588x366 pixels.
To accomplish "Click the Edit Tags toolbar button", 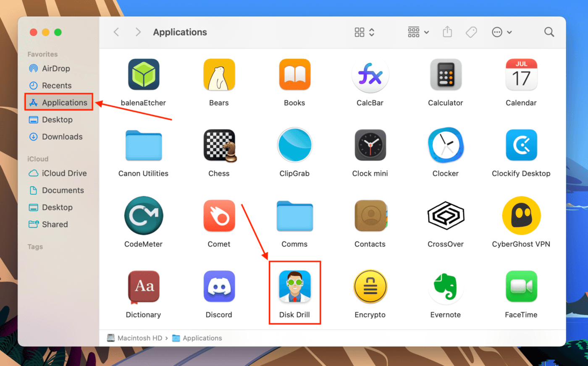I will click(x=471, y=32).
